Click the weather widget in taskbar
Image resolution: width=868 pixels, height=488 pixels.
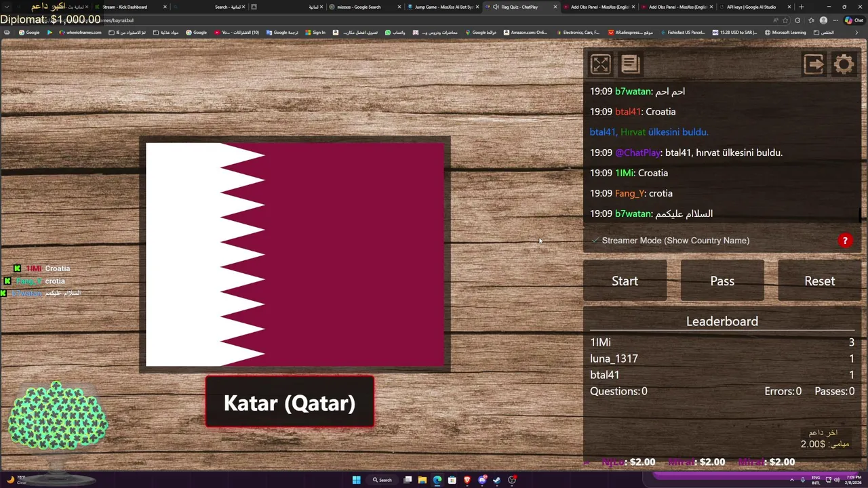click(x=15, y=480)
